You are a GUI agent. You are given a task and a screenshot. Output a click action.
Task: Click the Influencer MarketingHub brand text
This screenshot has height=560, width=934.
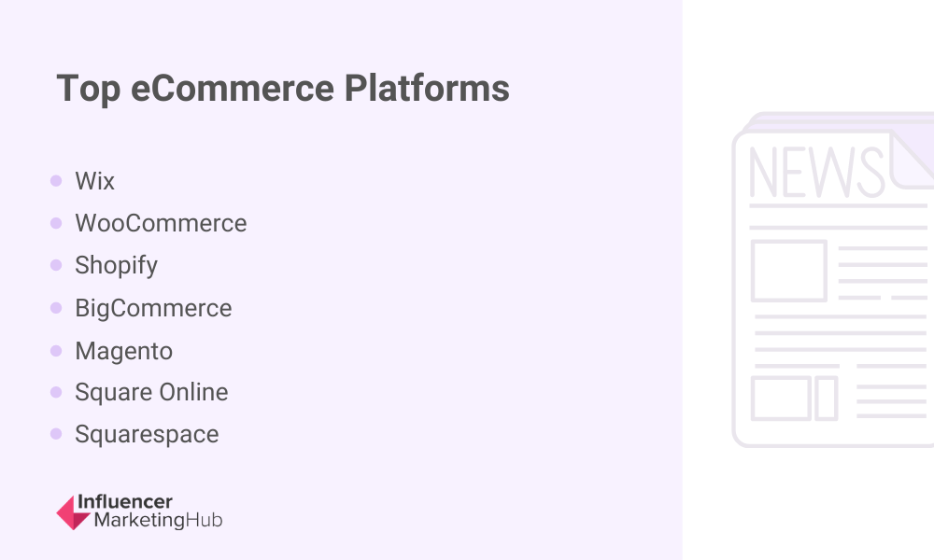tap(150, 511)
